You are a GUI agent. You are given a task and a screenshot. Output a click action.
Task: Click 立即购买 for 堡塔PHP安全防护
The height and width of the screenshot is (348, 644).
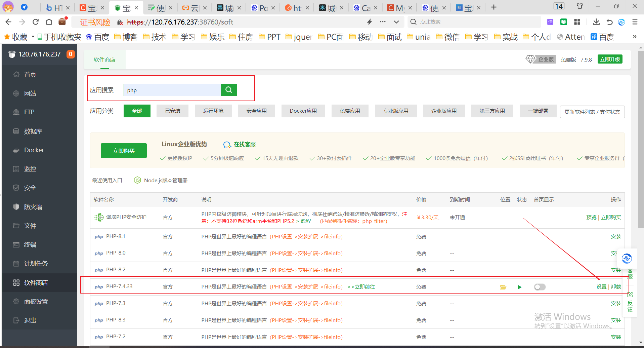pos(611,217)
